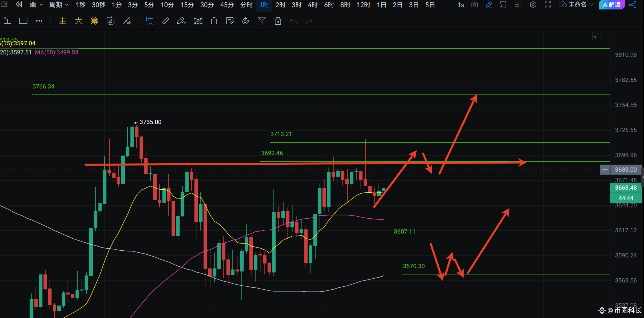This screenshot has height=318, width=644.
Task: Click the redo arrow
Action: (x=309, y=21)
